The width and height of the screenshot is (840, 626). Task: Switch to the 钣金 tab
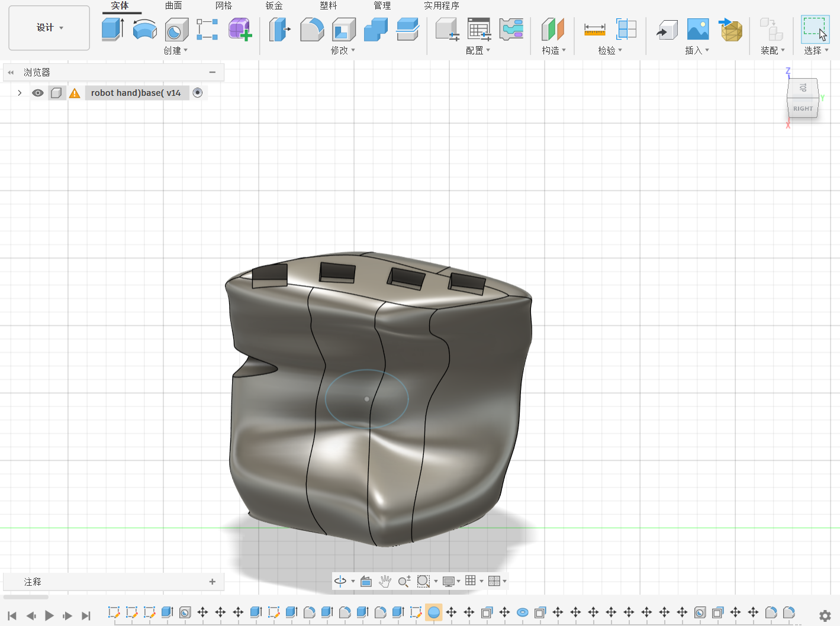274,5
